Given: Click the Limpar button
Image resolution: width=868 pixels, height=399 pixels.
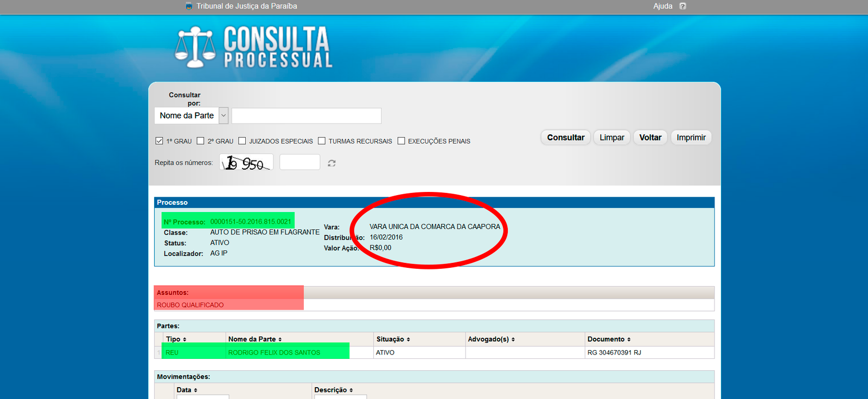Looking at the screenshot, I should 611,138.
